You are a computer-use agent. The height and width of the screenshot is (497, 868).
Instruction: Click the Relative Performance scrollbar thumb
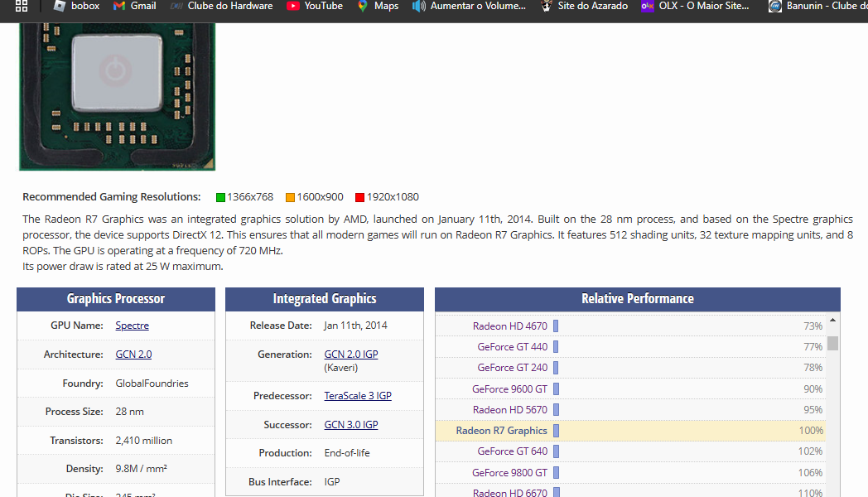pos(832,343)
